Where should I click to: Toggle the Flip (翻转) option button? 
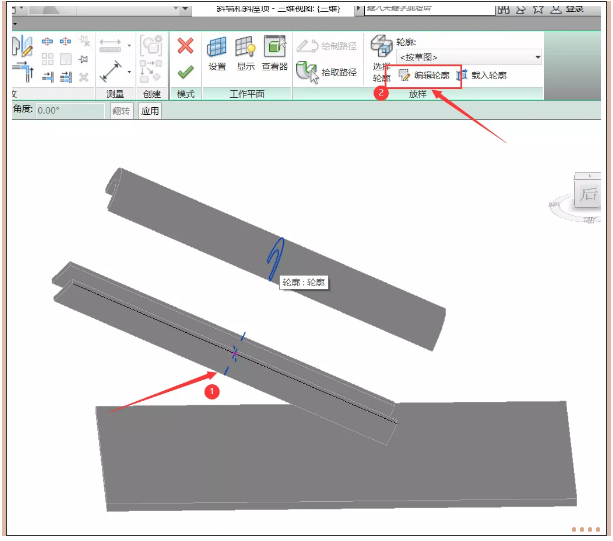[x=121, y=111]
